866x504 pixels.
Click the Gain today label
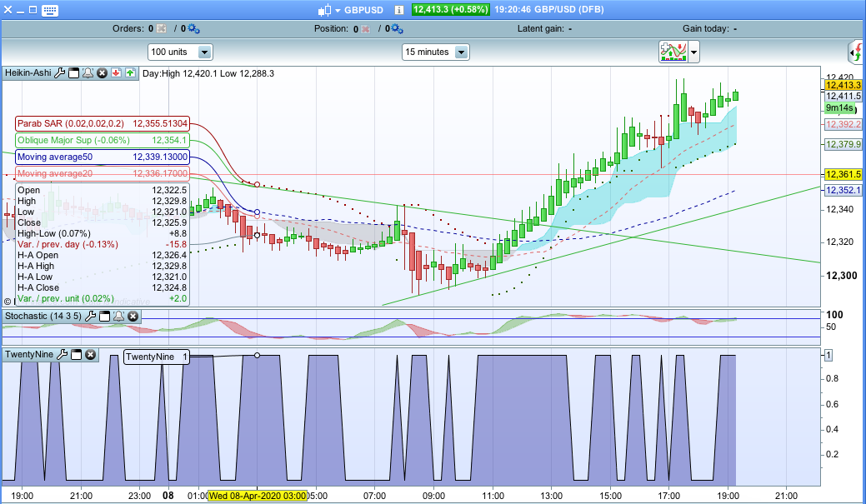pyautogui.click(x=705, y=28)
